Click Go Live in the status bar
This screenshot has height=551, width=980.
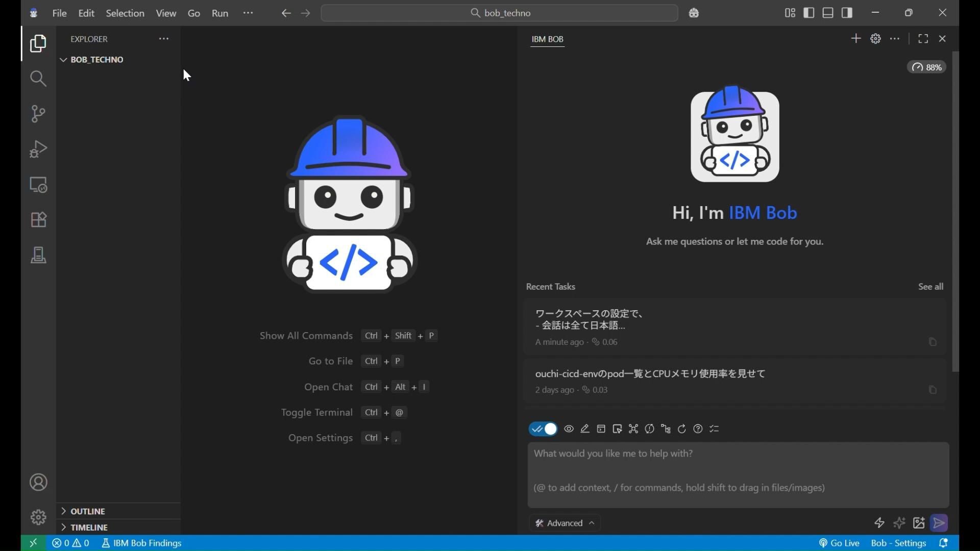tap(839, 543)
